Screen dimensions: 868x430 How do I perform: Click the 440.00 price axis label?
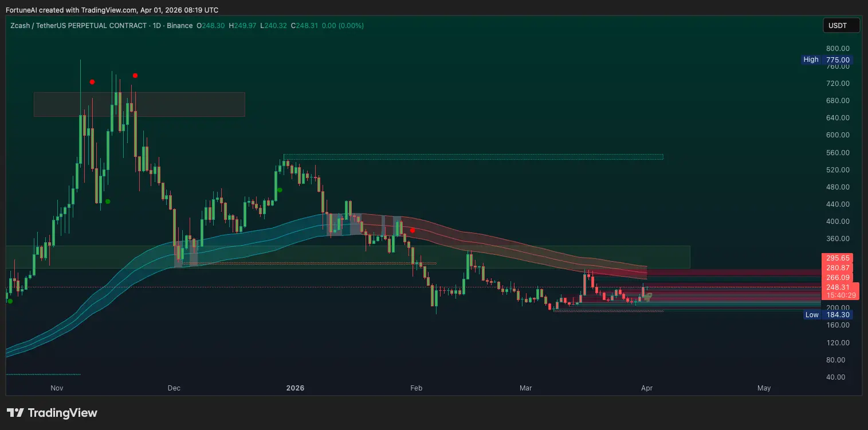[x=838, y=204]
